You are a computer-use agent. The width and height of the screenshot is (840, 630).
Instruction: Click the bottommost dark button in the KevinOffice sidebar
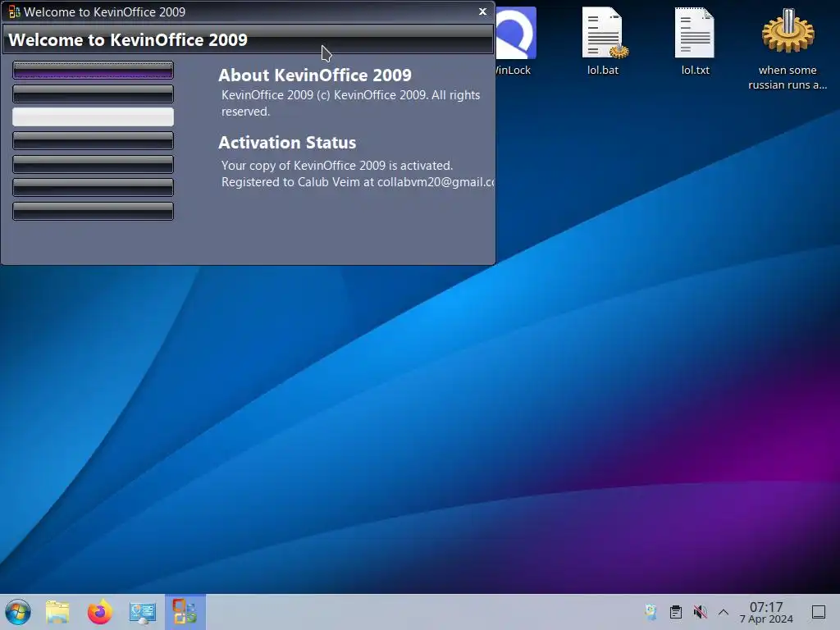pyautogui.click(x=94, y=211)
